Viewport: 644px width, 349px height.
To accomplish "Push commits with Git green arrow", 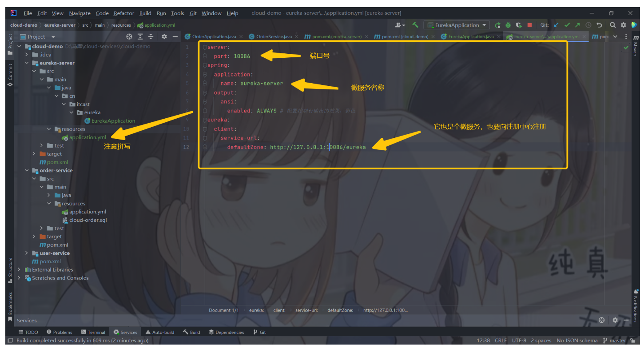I will pos(577,25).
